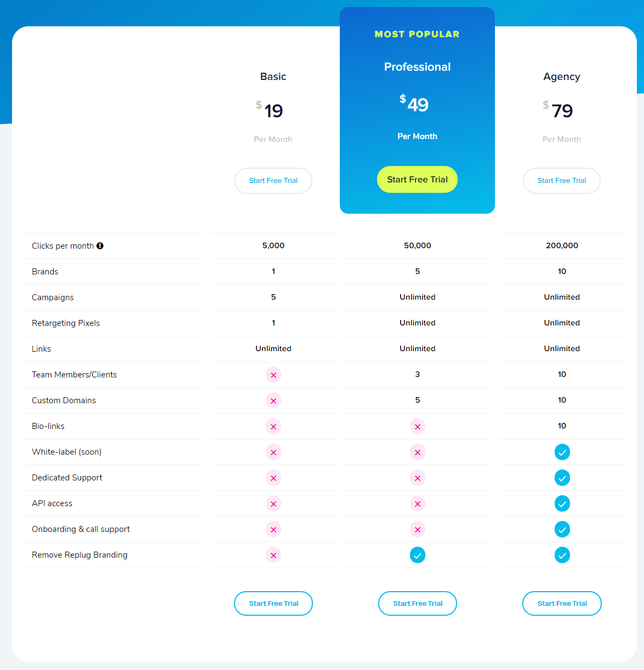Click Professional plan's Bio-links cross icon
644x670 pixels.
pos(417,426)
